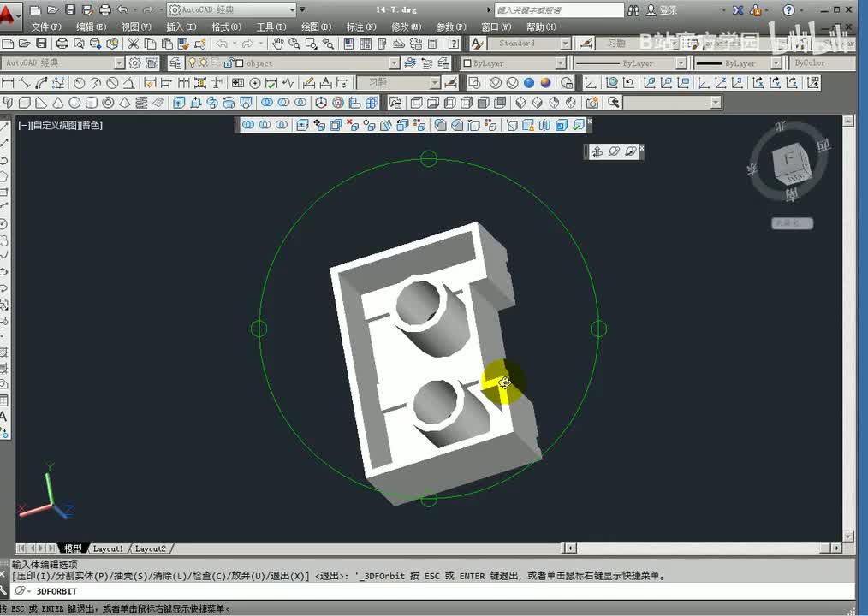Click the 自定义视图 view label

(x=54, y=126)
